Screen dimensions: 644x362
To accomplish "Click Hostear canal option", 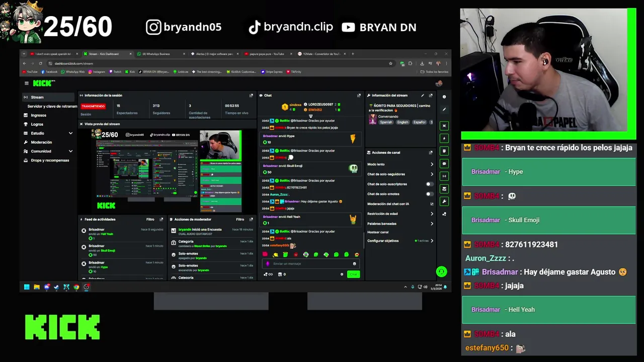I will click(378, 232).
